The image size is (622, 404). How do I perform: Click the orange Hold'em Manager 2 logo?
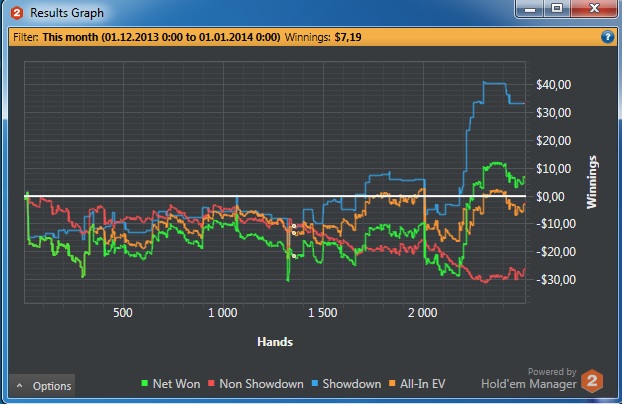click(x=592, y=381)
